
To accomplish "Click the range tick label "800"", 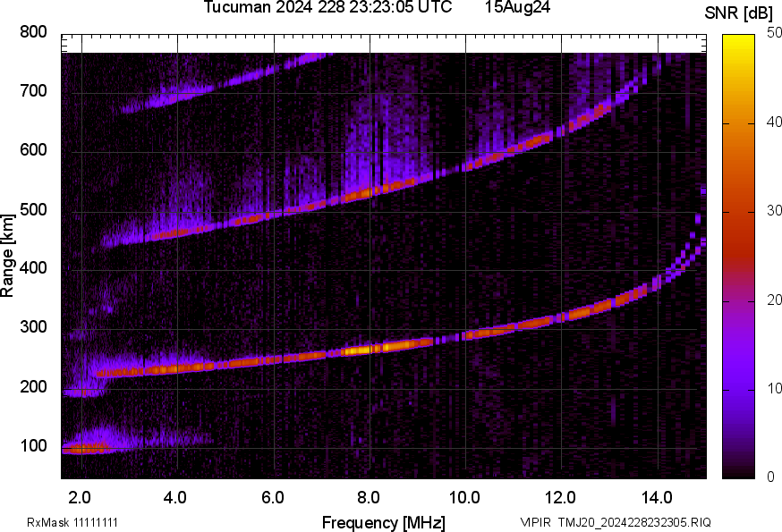I will tap(33, 32).
